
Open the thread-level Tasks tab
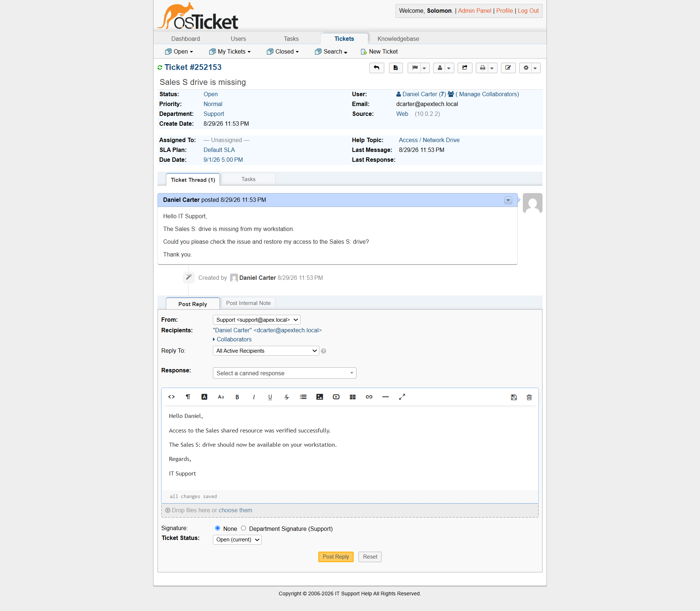pyautogui.click(x=248, y=179)
